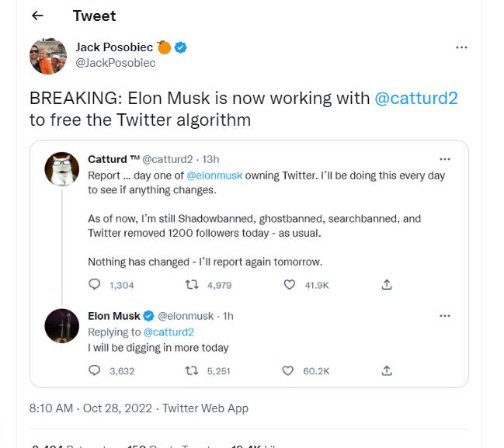The width and height of the screenshot is (504, 448).
Task: Share Catturd's tweet via share icon
Action: (x=387, y=285)
